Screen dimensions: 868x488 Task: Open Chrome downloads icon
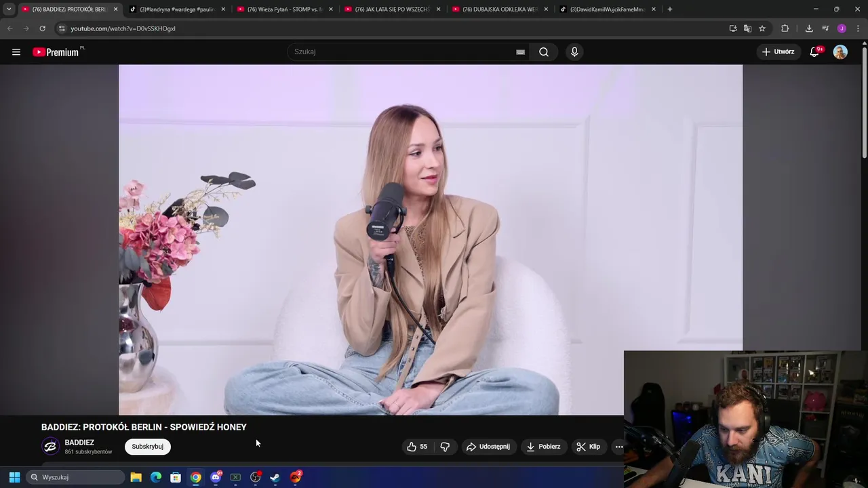pyautogui.click(x=809, y=28)
